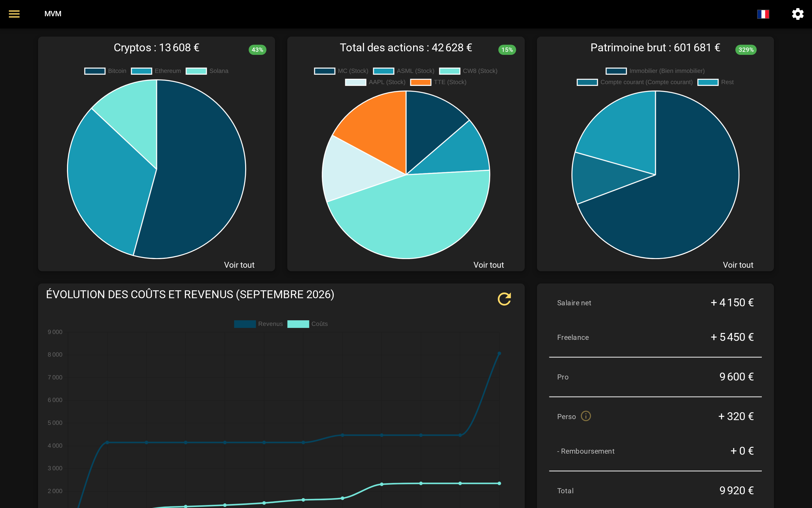Toggle the AAPL (Stock) legend entry
This screenshot has height=508, width=812.
(375, 82)
